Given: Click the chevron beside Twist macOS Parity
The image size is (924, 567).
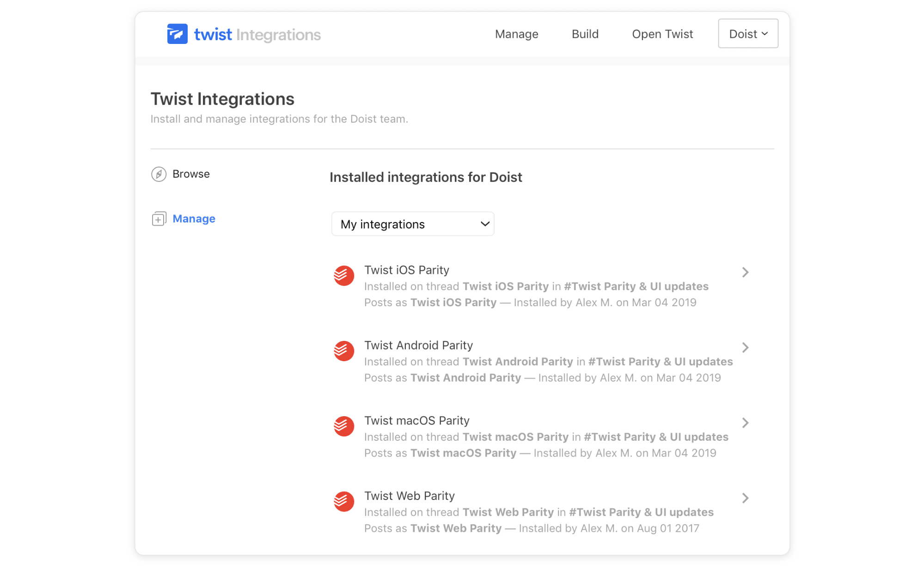Looking at the screenshot, I should tap(745, 422).
